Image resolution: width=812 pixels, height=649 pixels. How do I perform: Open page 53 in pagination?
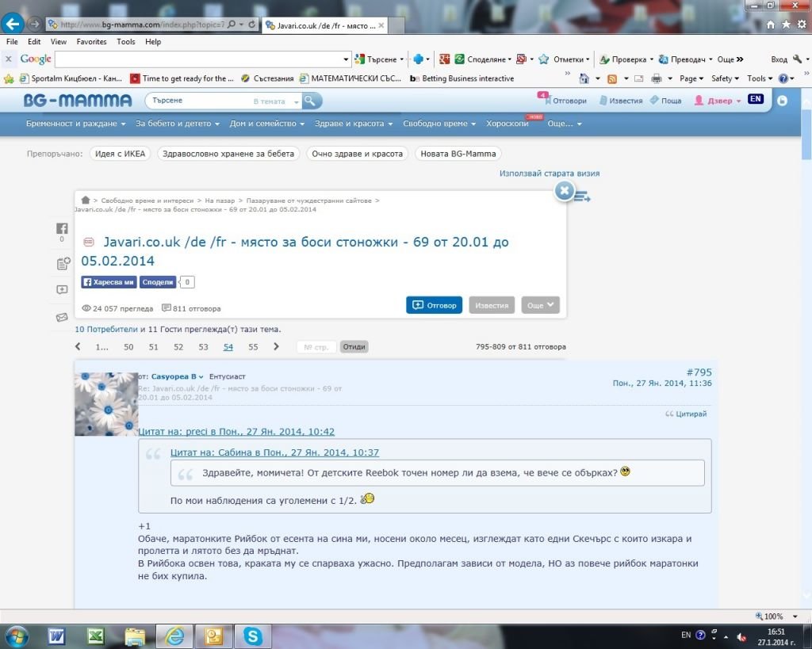(203, 347)
